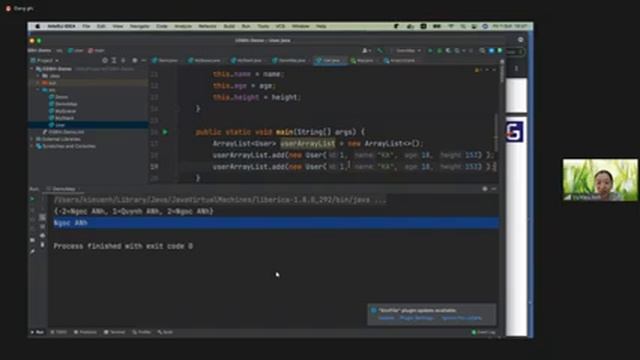The image size is (640, 360).
Task: Click the presenter webcam video thumbnail
Action: 600,180
